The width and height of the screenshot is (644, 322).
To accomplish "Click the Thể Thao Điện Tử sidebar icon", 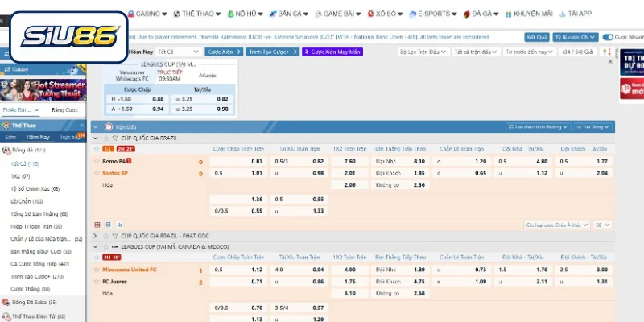I will pos(6,316).
